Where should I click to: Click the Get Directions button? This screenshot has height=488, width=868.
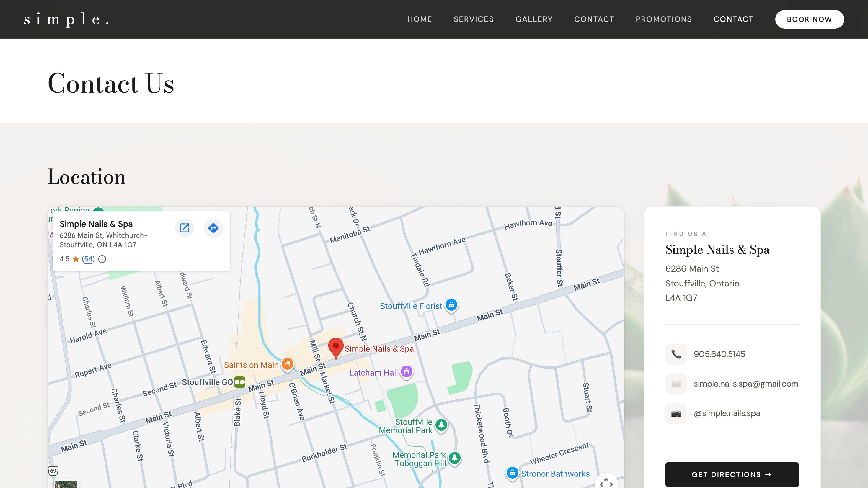tap(732, 474)
